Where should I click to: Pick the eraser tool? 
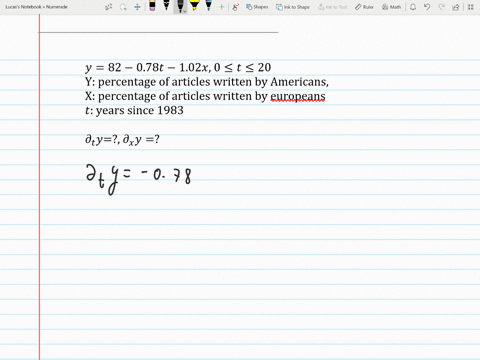point(152,6)
